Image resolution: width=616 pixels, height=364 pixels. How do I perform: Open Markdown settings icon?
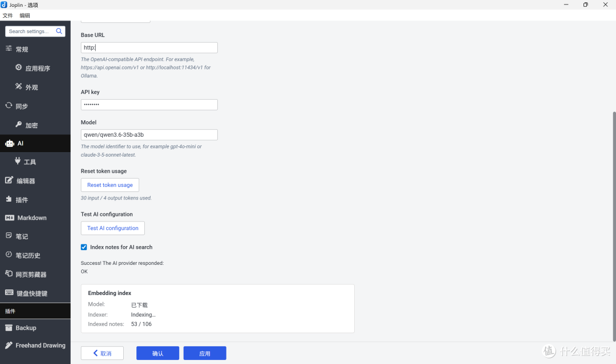[x=10, y=218]
